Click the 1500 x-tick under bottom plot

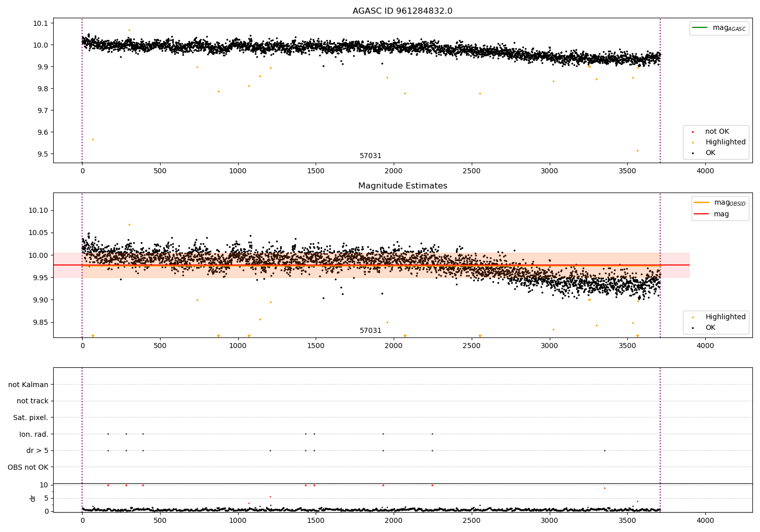tap(316, 520)
